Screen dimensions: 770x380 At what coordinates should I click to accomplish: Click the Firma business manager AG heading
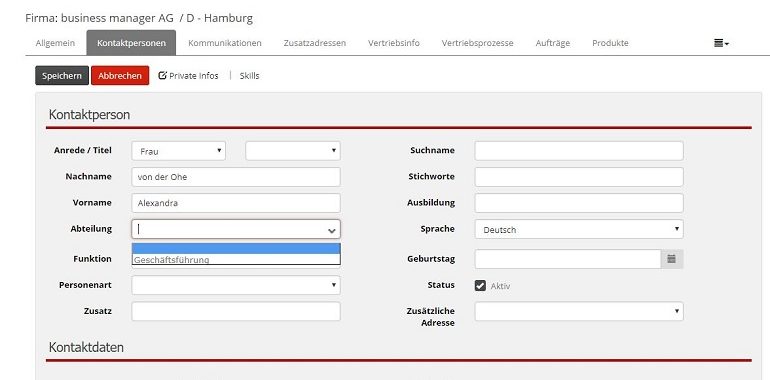tap(139, 19)
